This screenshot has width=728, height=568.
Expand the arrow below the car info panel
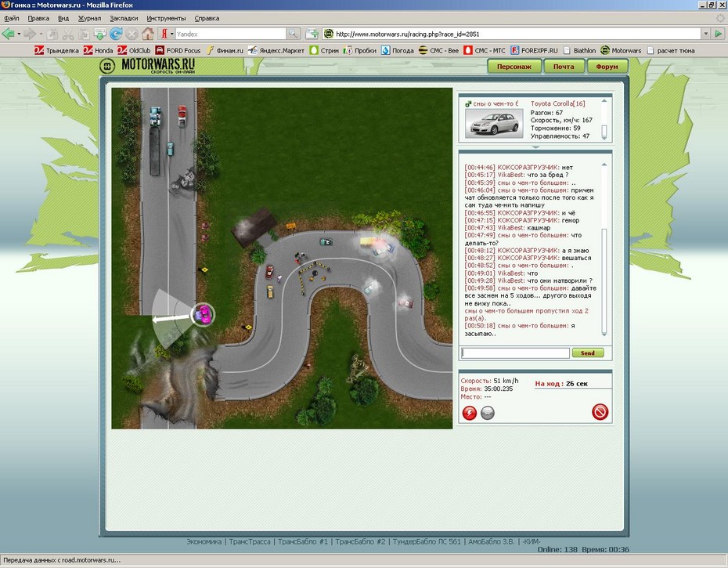(535, 147)
